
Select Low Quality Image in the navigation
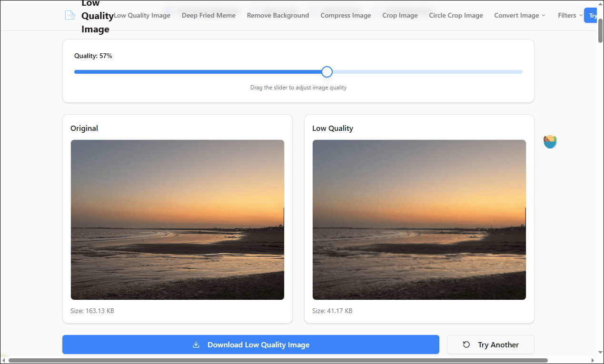[141, 15]
